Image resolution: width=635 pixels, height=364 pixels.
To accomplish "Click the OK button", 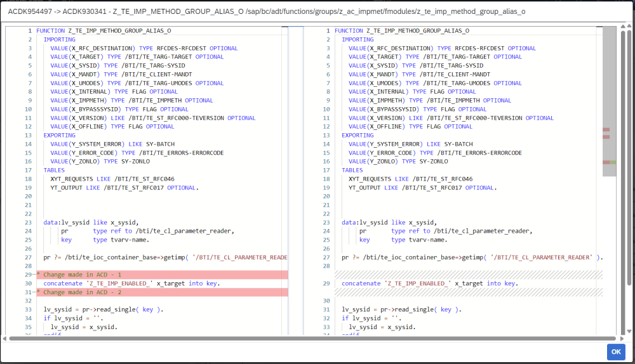I will click(616, 351).
